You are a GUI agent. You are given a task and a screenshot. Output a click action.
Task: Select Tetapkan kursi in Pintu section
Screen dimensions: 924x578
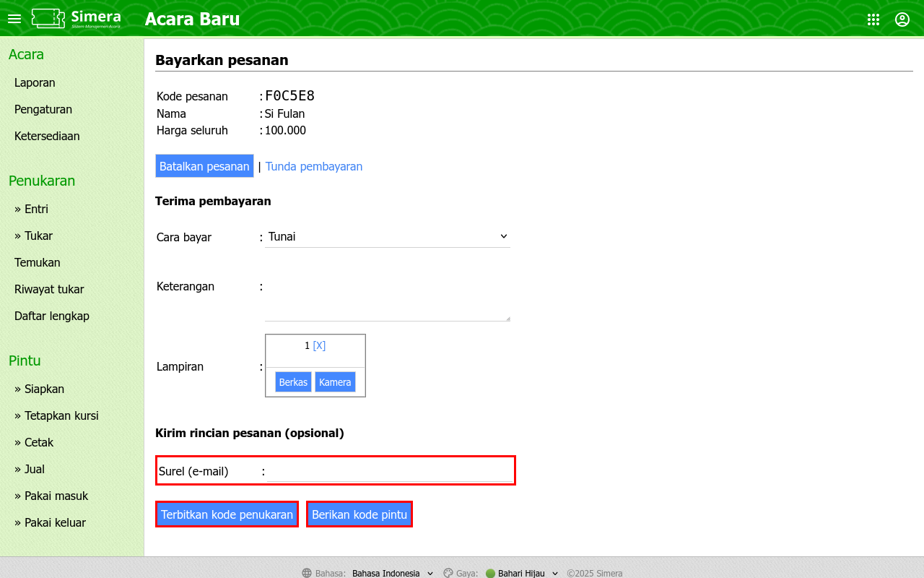61,415
